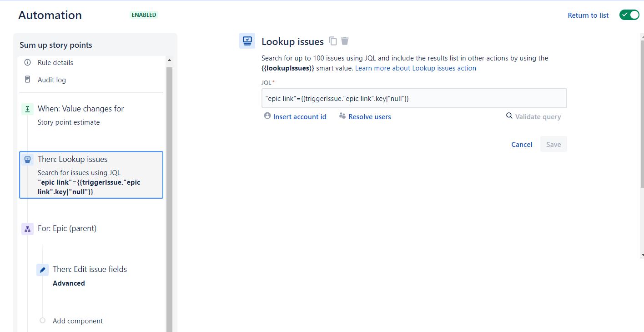Screen dimensions: 644x332
Task: Click Validate query
Action: (x=538, y=117)
